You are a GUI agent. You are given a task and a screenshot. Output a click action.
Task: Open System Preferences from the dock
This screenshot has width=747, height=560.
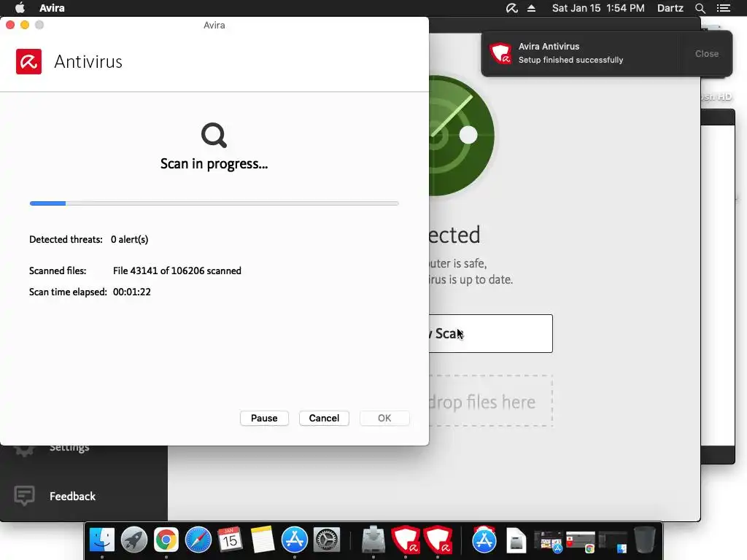[x=326, y=540]
